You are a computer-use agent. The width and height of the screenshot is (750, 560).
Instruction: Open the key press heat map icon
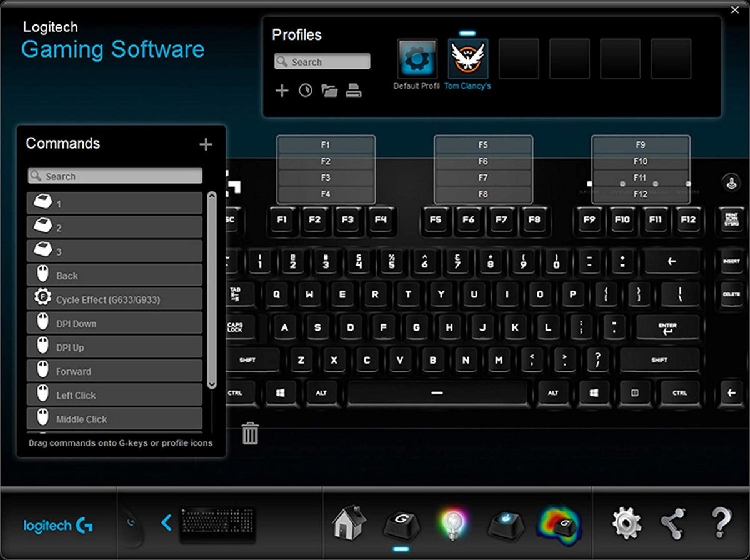[559, 524]
